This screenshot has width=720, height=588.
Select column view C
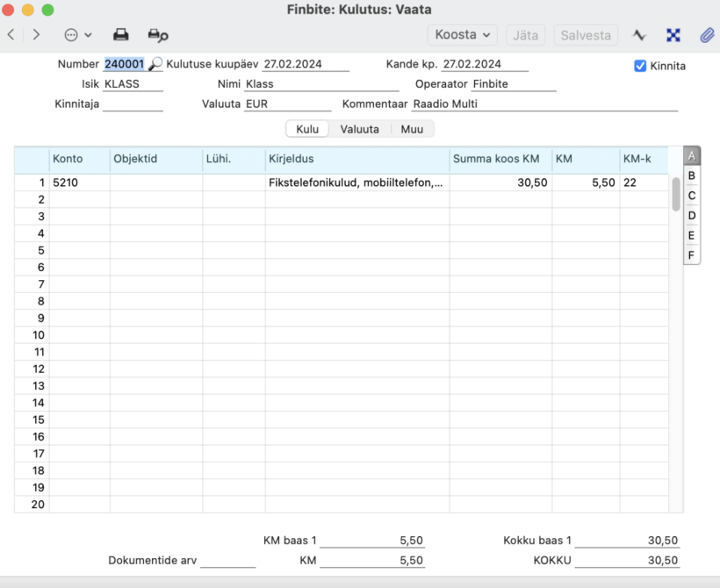pos(692,196)
